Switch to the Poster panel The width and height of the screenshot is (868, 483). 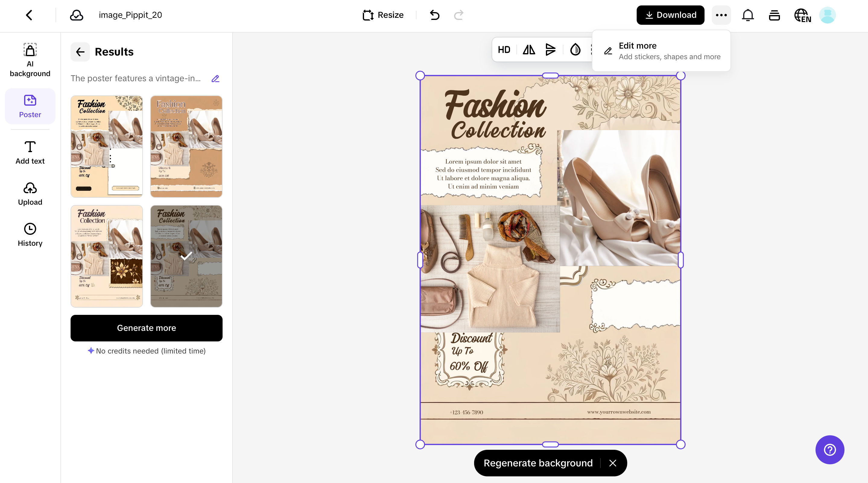point(30,106)
